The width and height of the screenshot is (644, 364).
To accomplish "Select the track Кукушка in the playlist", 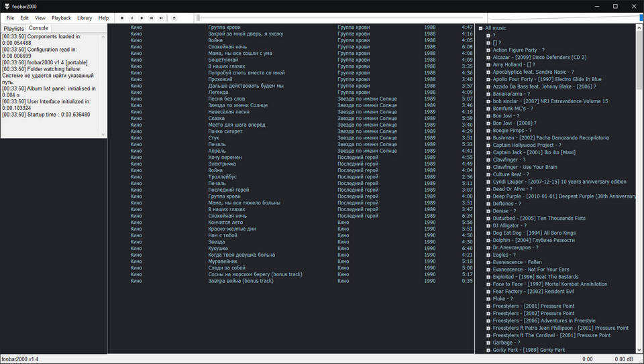I will [x=217, y=249].
